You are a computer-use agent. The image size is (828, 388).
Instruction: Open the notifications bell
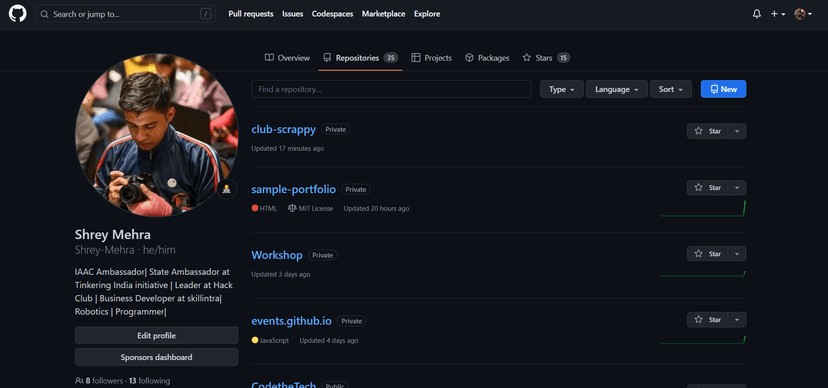[x=757, y=14]
